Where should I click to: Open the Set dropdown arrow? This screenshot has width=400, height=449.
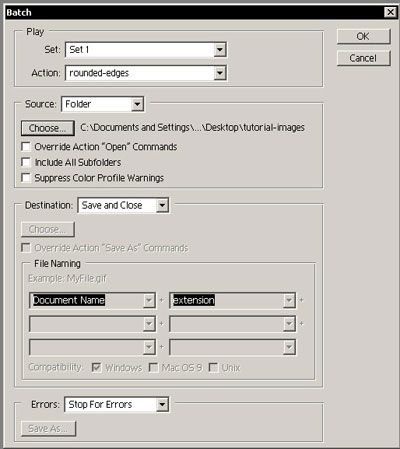tap(219, 50)
